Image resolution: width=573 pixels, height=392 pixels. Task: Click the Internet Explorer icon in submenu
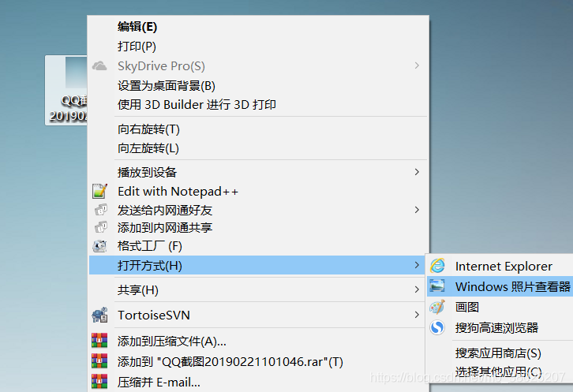(437, 266)
